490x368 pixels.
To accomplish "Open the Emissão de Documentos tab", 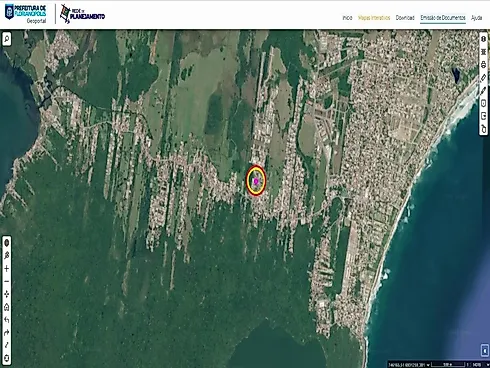I will coord(443,18).
